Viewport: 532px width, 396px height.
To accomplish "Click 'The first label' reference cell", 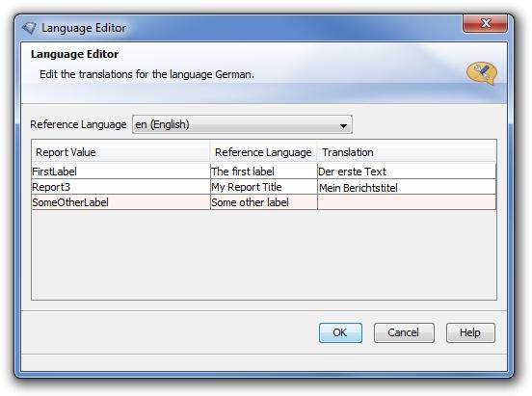I will coord(264,172).
